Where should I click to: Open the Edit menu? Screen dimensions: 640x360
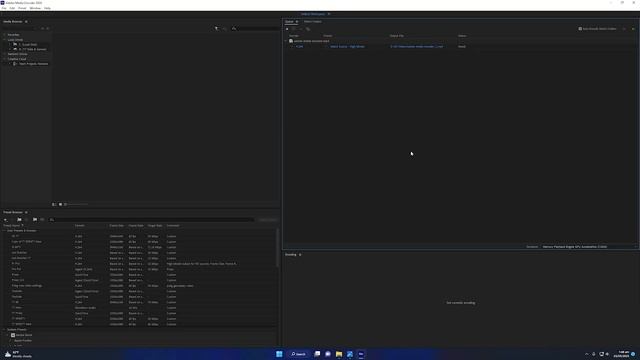(12, 8)
